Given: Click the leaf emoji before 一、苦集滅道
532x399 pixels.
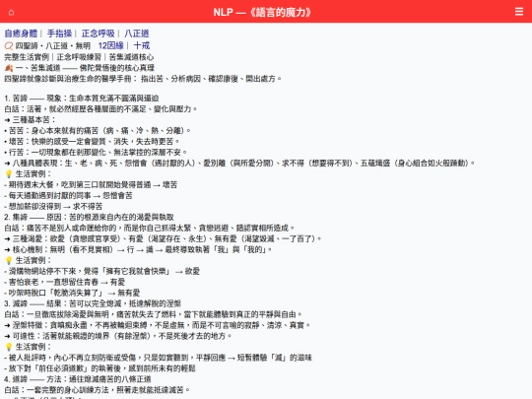Looking at the screenshot, I should pyautogui.click(x=9, y=68).
